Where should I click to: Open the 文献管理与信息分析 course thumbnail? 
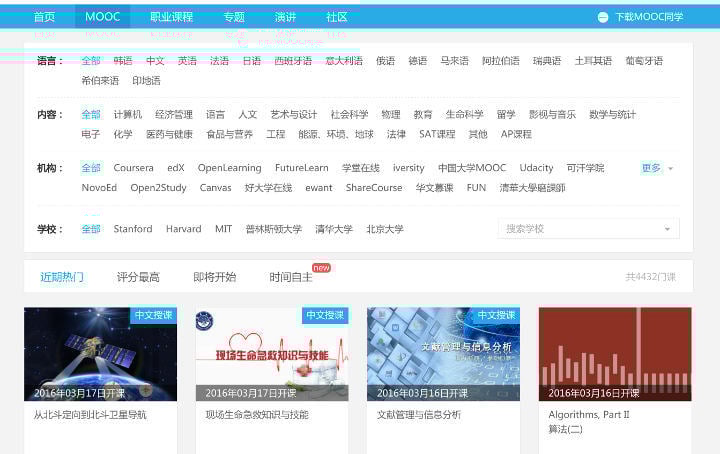coord(444,354)
